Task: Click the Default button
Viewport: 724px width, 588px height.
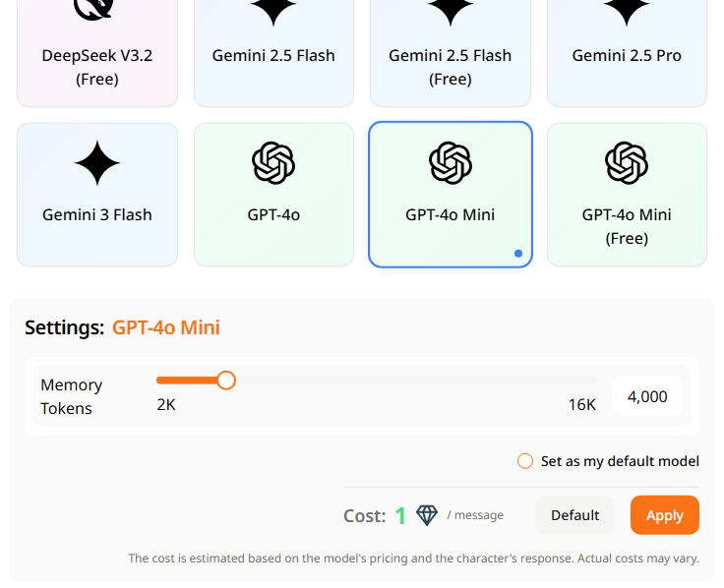Action: (574, 515)
